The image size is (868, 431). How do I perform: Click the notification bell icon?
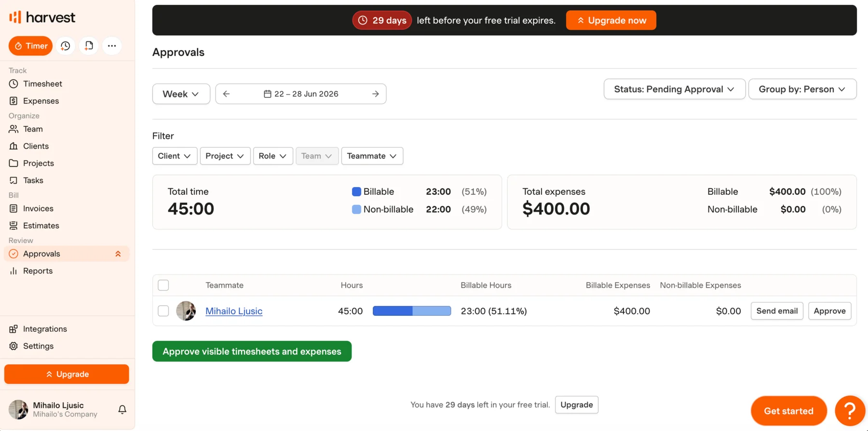pyautogui.click(x=122, y=409)
